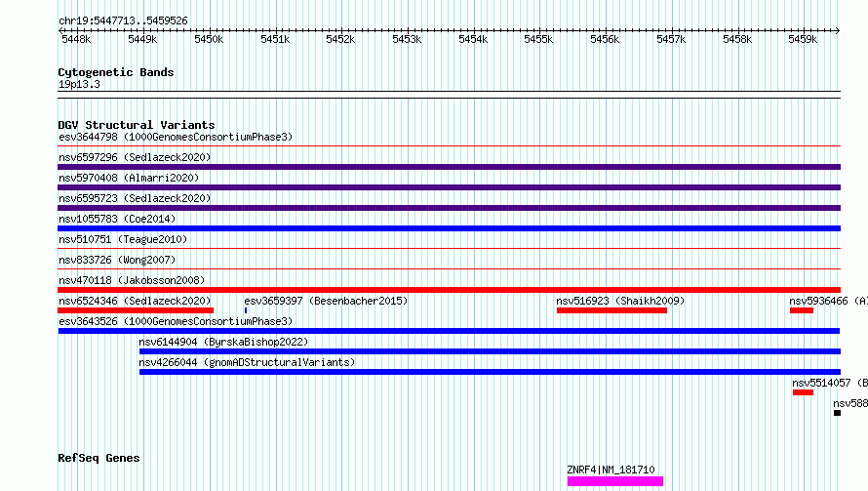Click the Cytogenetic Bands track title

[116, 72]
